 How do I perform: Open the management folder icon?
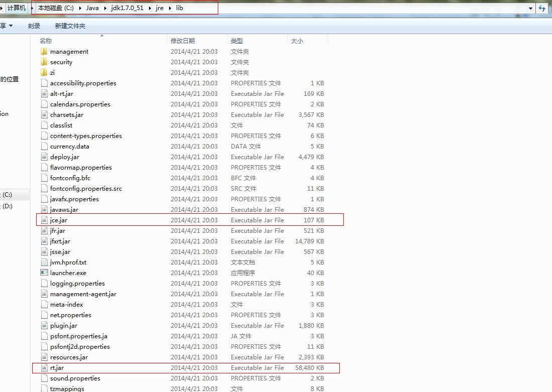tap(44, 51)
